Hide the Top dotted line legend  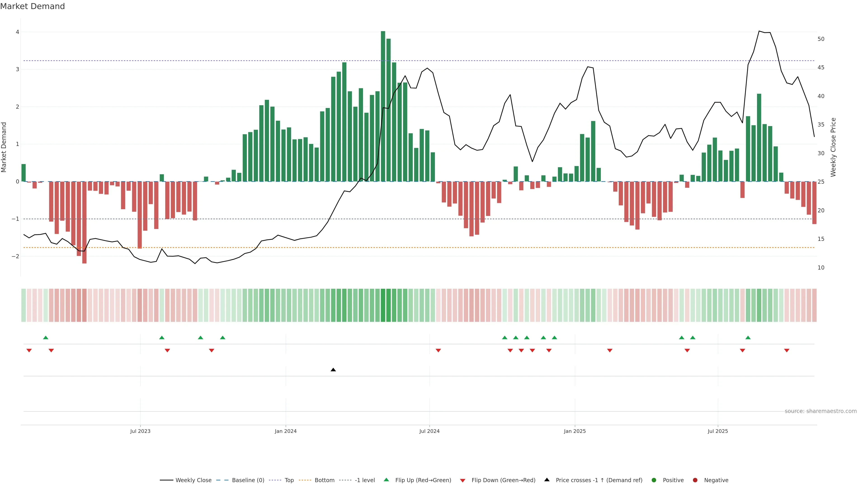[x=289, y=480]
